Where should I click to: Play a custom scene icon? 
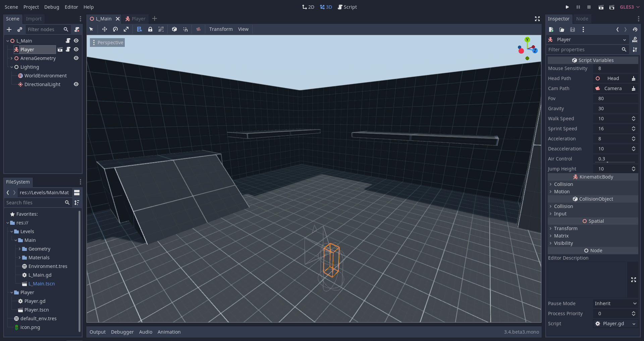(x=612, y=7)
